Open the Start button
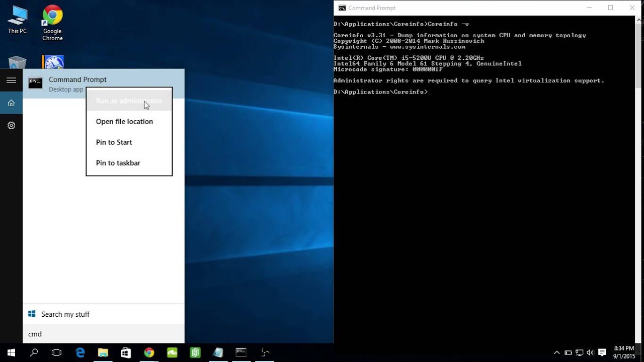The height and width of the screenshot is (362, 644). tap(11, 352)
